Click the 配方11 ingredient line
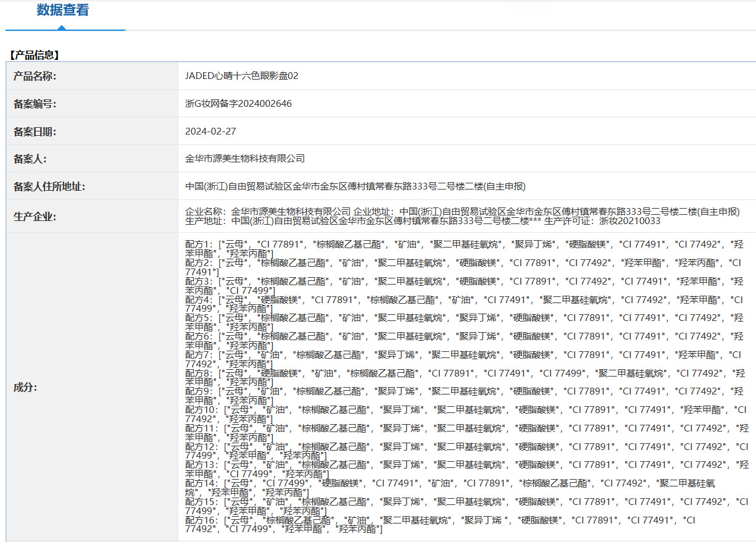Screen dimensions: 756x542 point(467,433)
